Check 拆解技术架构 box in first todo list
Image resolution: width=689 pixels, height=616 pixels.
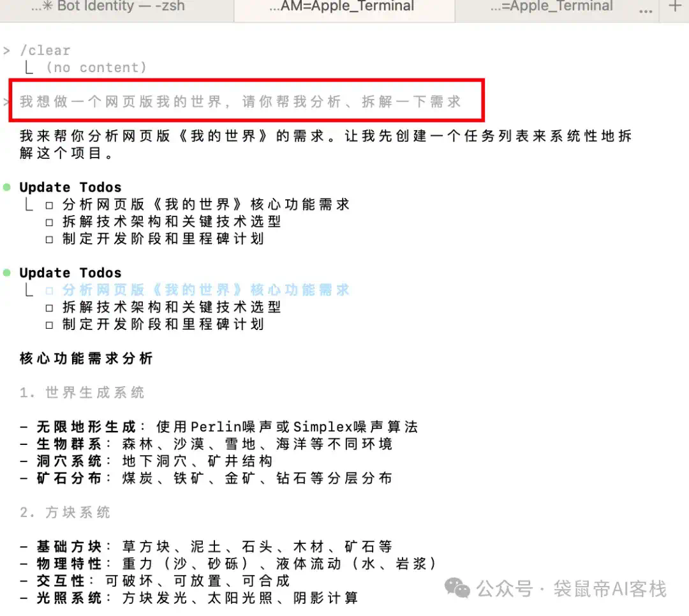click(49, 223)
